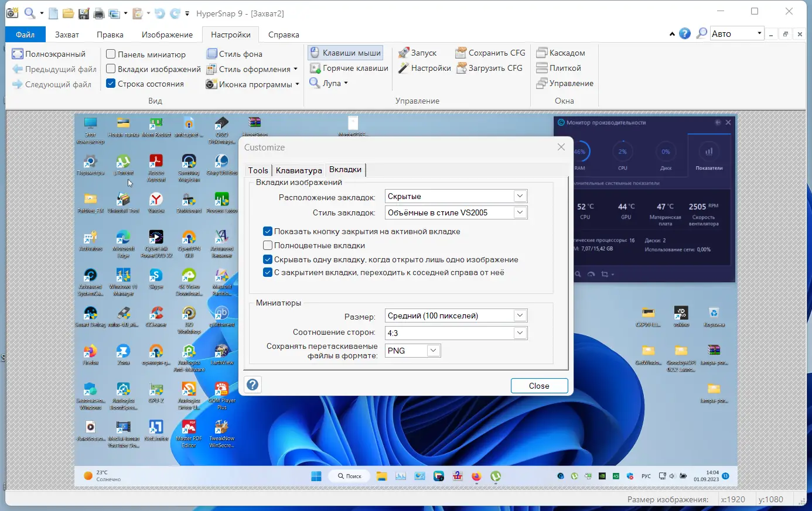The image size is (812, 511).
Task: Uncheck the Строка состояния checkbox
Action: [x=111, y=84]
